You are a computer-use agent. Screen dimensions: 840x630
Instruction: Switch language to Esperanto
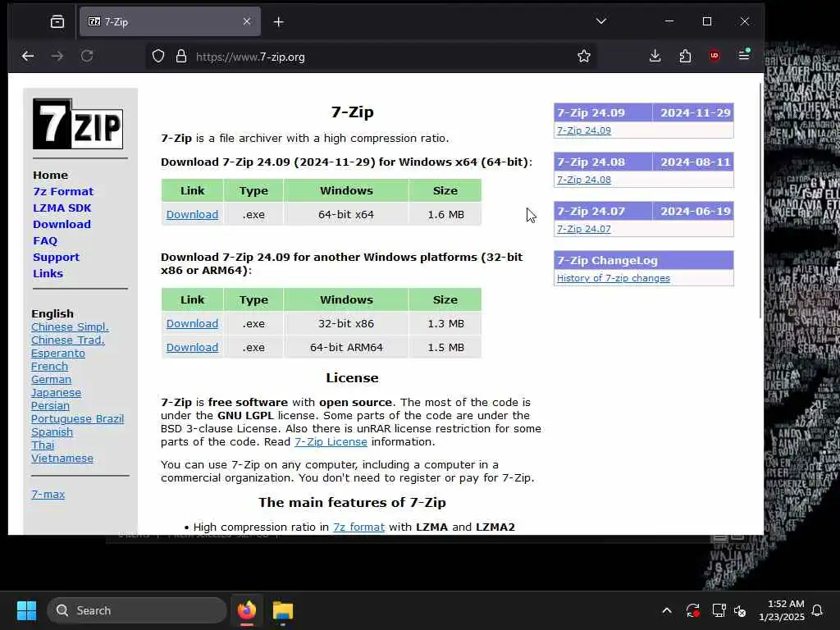(58, 353)
